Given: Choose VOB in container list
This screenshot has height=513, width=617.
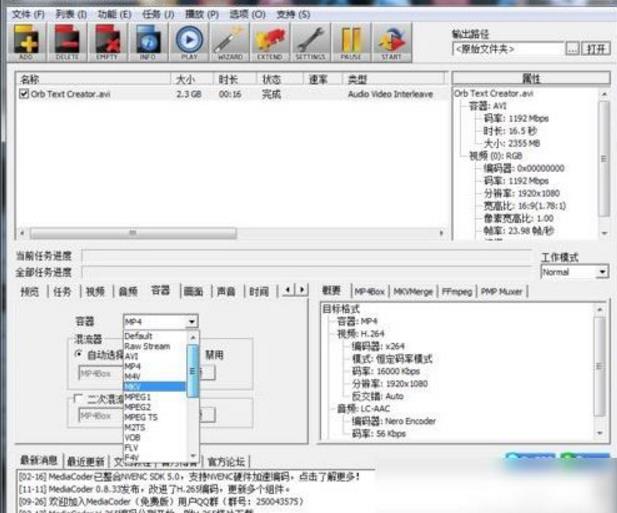Looking at the screenshot, I should [x=154, y=437].
